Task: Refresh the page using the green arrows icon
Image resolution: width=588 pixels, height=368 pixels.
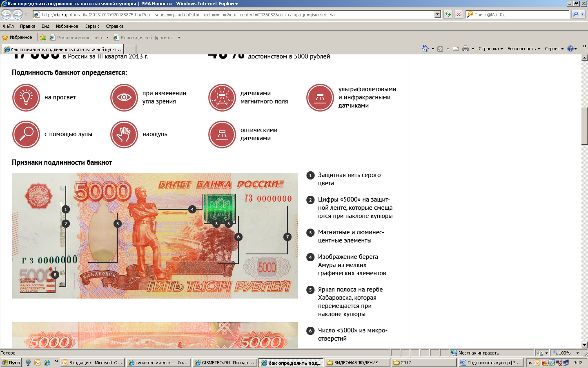Action: (448, 14)
